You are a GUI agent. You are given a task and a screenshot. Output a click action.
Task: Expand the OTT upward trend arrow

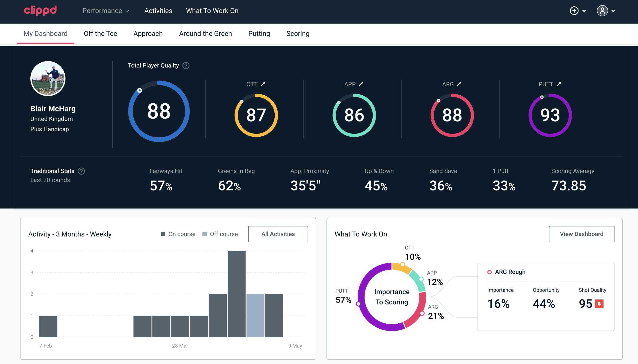263,84
